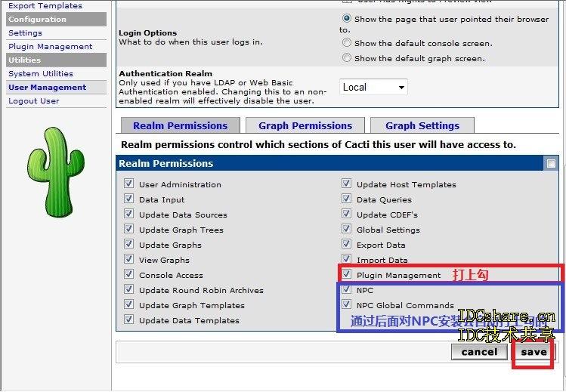
Task: Toggle Update Data Sources checkbox
Action: click(x=129, y=214)
